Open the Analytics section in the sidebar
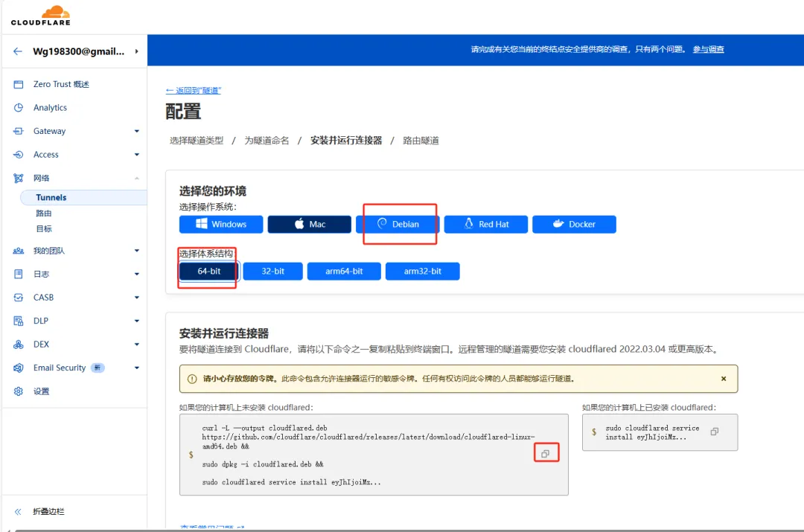The width and height of the screenshot is (804, 532). tap(51, 107)
